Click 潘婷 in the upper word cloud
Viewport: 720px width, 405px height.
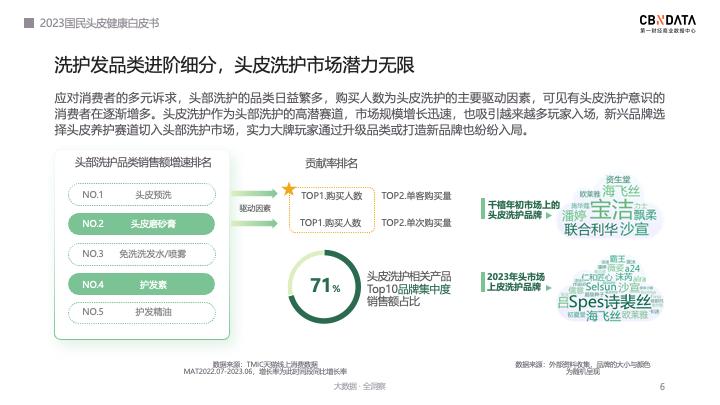pos(574,215)
